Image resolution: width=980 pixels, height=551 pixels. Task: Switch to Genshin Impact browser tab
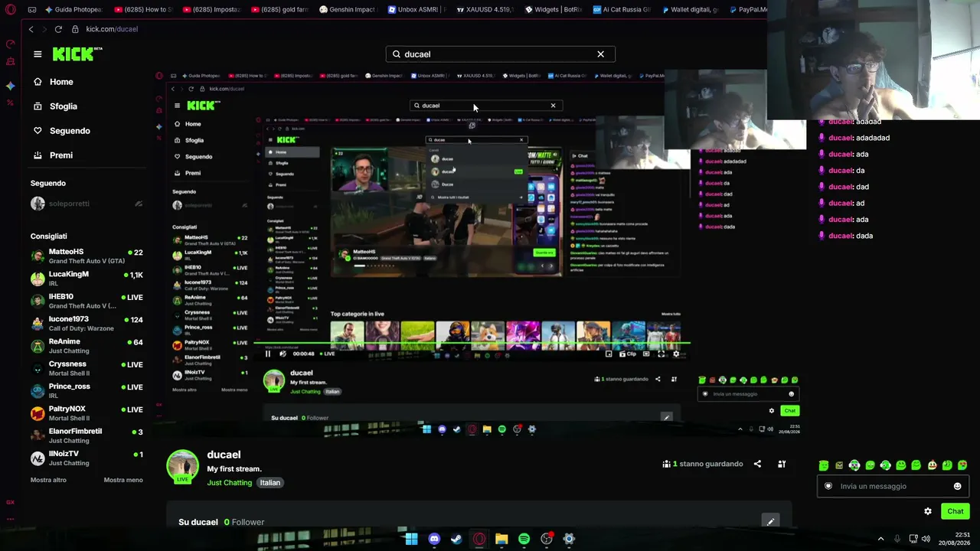pos(347,10)
